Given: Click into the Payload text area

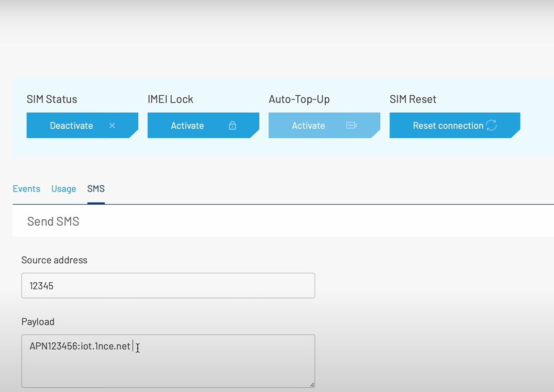Looking at the screenshot, I should [x=168, y=361].
